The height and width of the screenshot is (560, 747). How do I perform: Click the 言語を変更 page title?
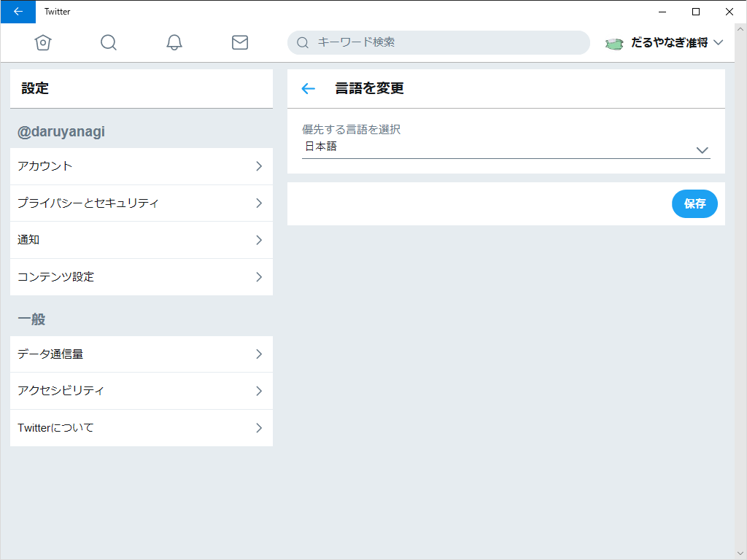370,88
